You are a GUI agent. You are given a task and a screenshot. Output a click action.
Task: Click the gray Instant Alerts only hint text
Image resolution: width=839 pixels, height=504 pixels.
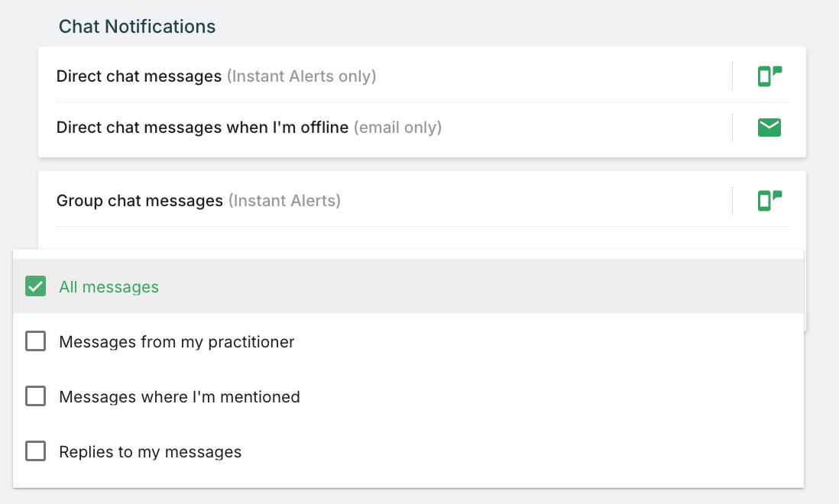(x=302, y=76)
